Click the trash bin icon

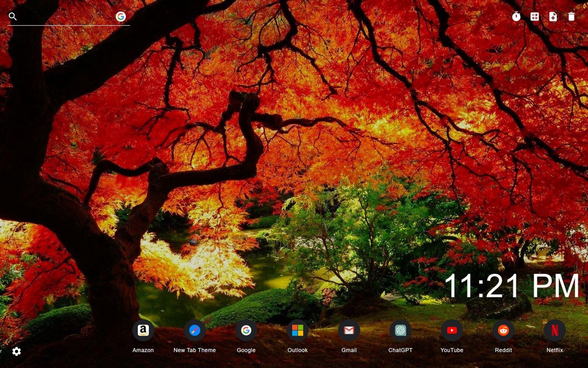(571, 17)
